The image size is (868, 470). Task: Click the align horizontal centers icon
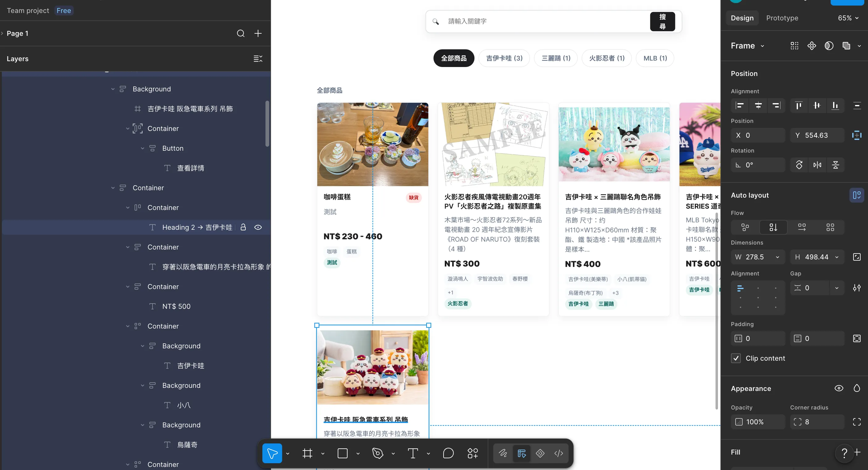(758, 106)
